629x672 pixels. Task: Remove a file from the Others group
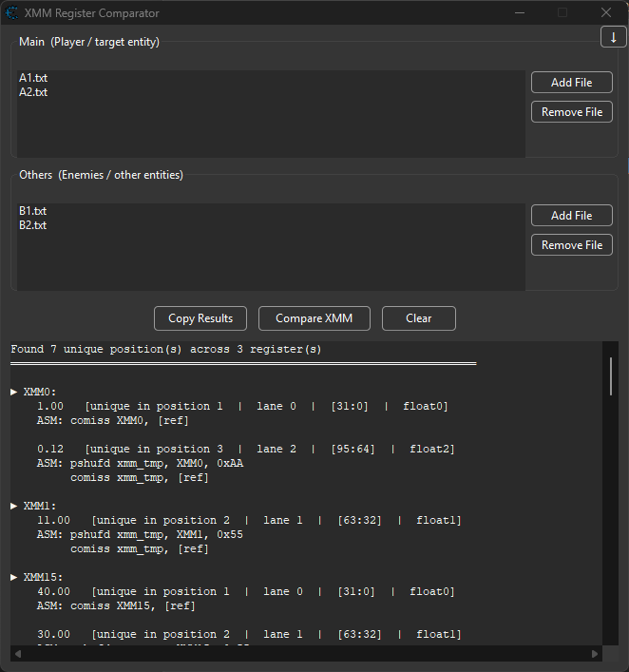click(x=572, y=244)
